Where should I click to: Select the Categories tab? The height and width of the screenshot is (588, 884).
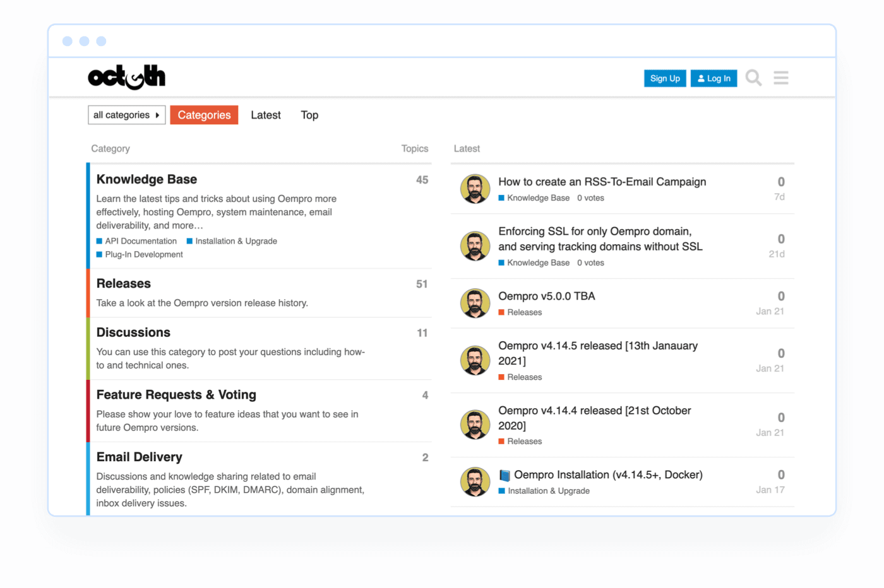coord(204,115)
